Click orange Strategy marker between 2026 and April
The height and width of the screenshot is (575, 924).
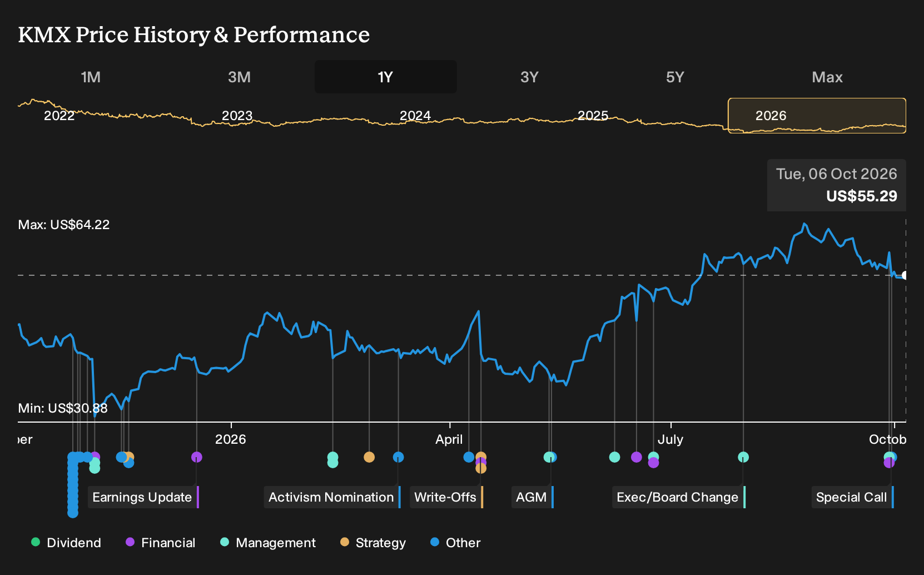click(369, 457)
